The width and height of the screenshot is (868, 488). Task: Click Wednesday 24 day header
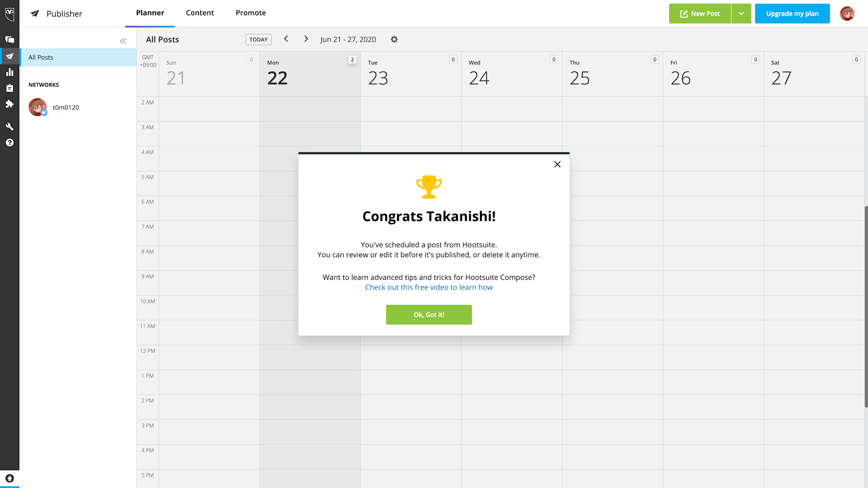coord(512,74)
